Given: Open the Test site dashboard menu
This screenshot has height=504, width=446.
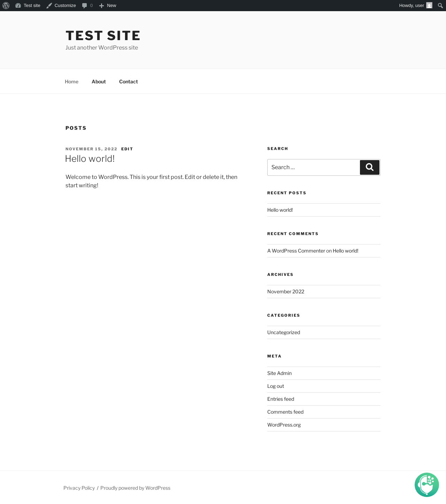Looking at the screenshot, I should pyautogui.click(x=28, y=6).
